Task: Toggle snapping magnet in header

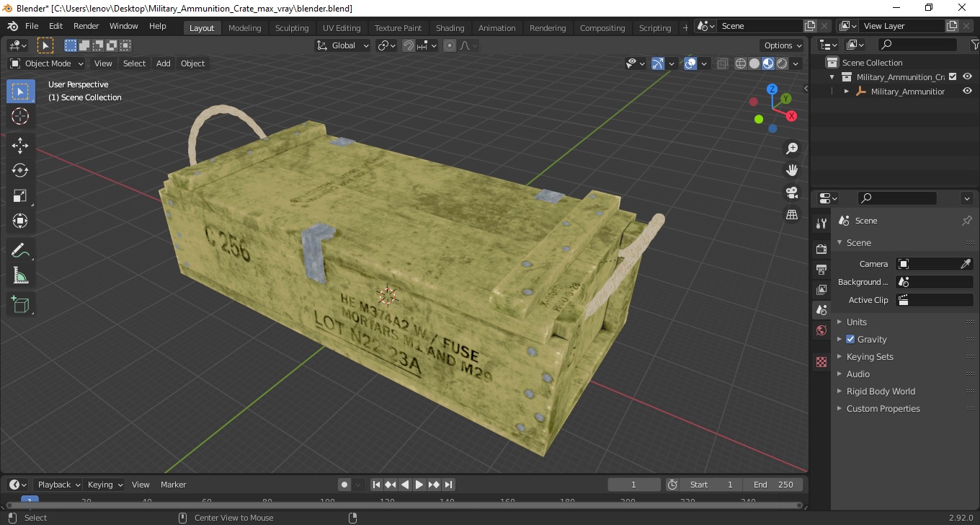Action: click(x=409, y=45)
